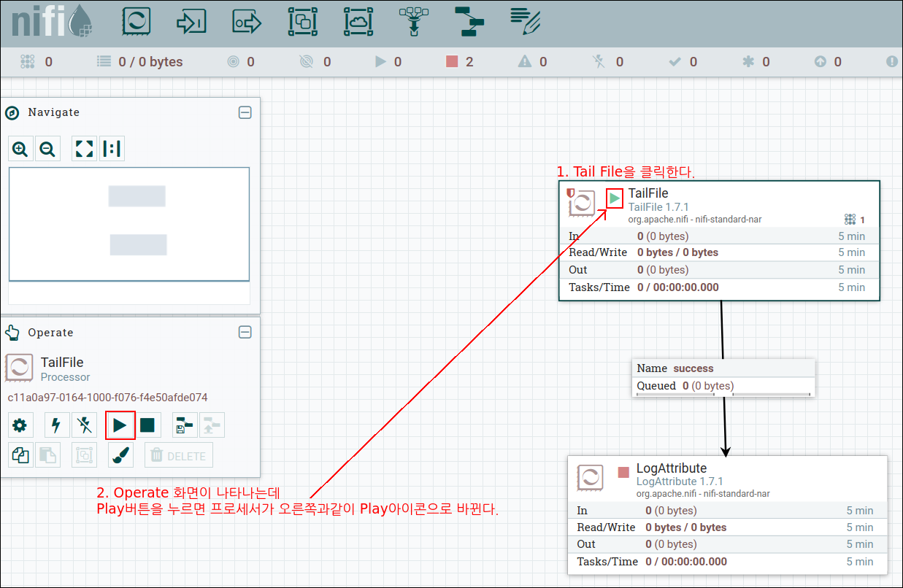Click the not transmitting remote groups icon
This screenshot has height=588, width=903.
tap(307, 62)
